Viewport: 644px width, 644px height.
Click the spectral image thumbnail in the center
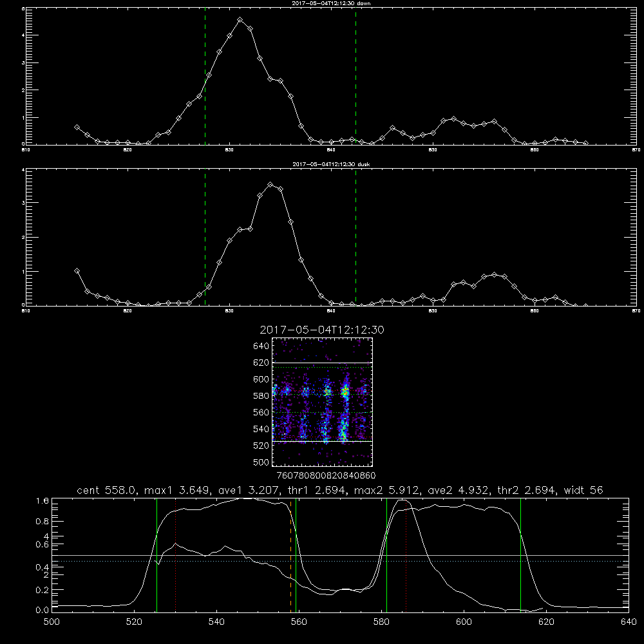click(x=323, y=402)
